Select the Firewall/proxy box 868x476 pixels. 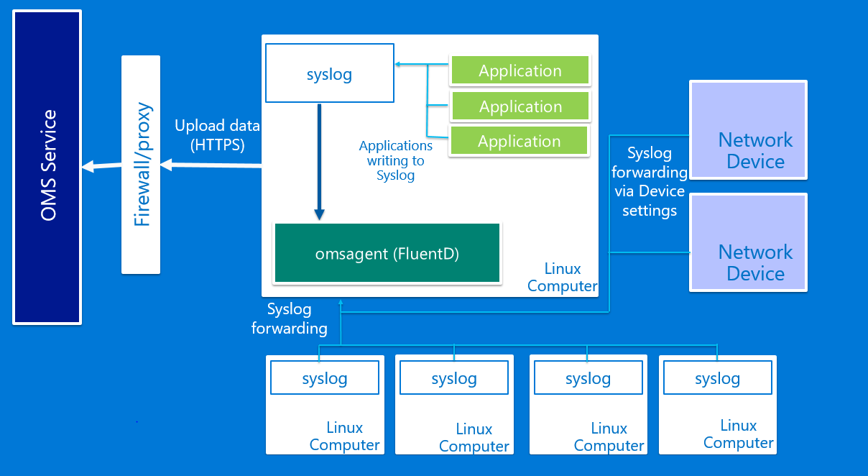click(x=141, y=165)
